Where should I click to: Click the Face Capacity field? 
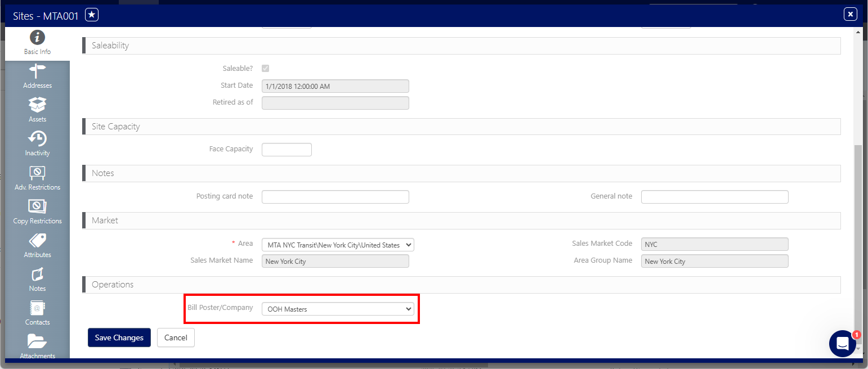pos(287,150)
